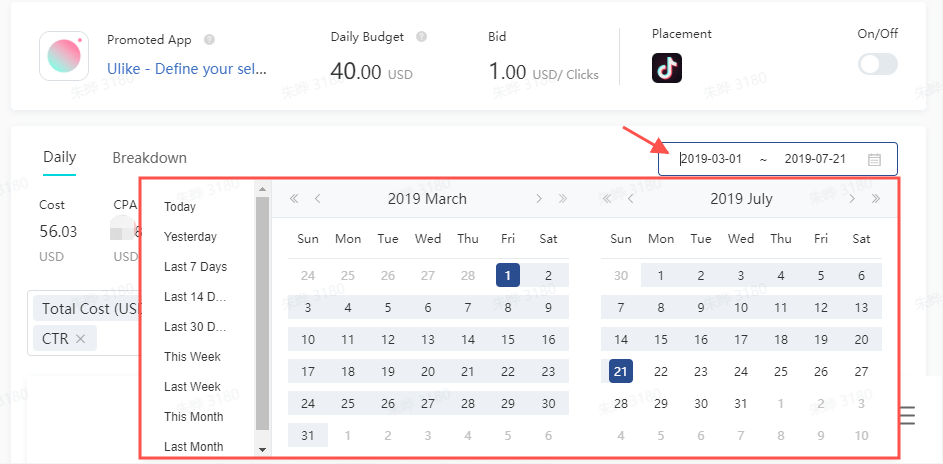Click the start date field 2019-03-01

(711, 159)
